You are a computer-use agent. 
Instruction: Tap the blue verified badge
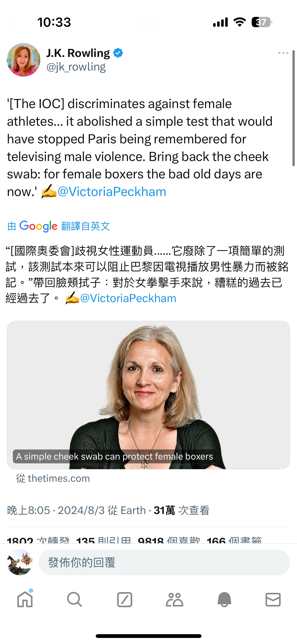118,53
